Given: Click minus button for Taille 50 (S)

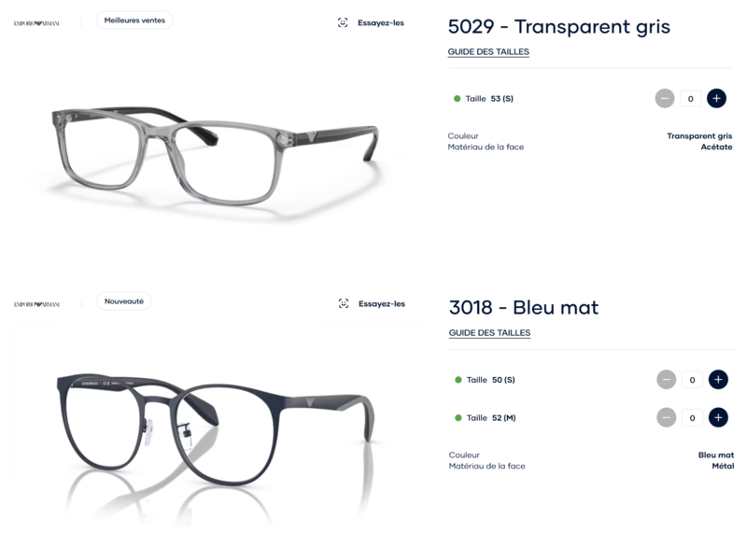Looking at the screenshot, I should [x=667, y=380].
